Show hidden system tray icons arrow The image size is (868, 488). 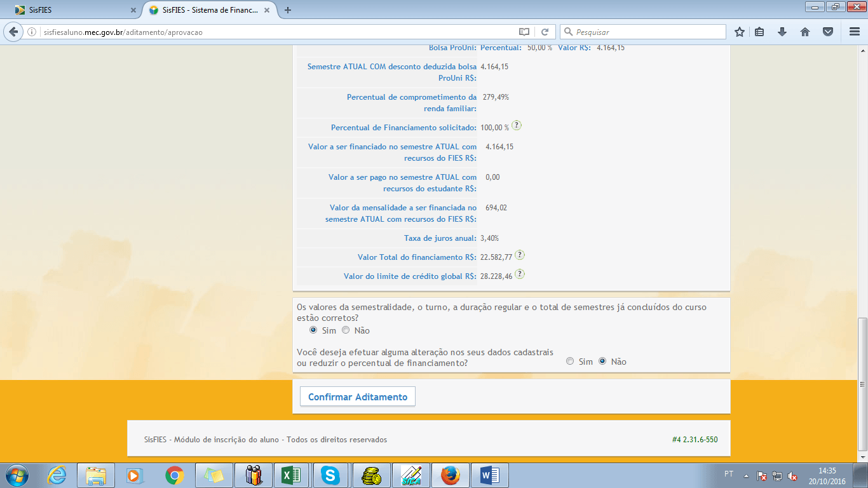(x=746, y=475)
